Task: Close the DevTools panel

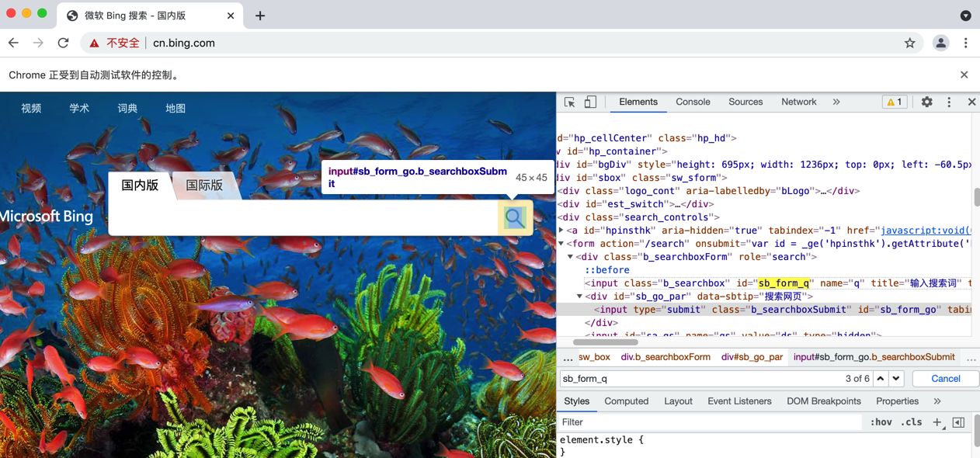Action: 971,102
